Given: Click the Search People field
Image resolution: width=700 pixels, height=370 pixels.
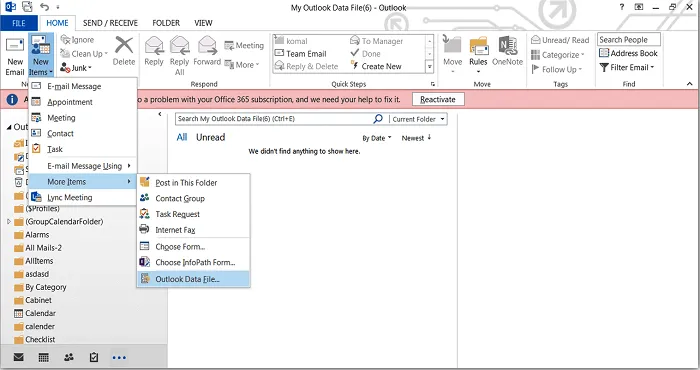Looking at the screenshot, I should coord(629,40).
